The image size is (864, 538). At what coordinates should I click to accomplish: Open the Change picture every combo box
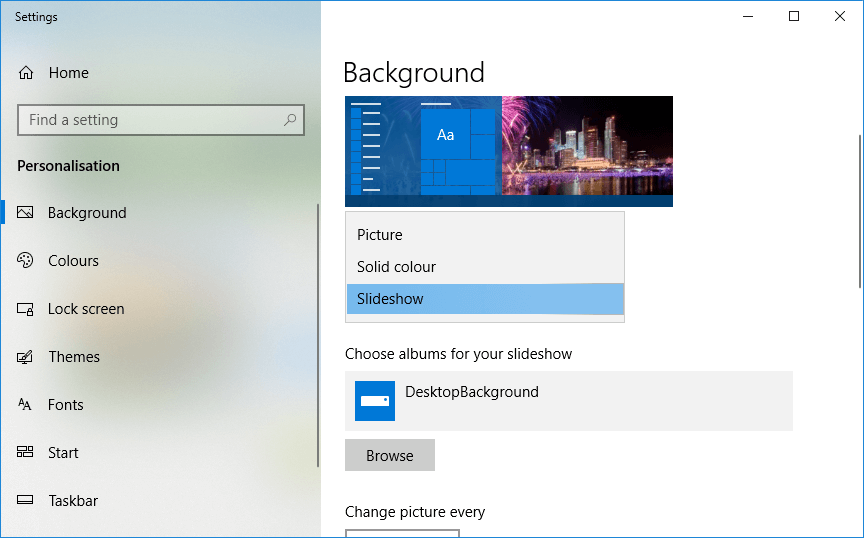coord(402,533)
